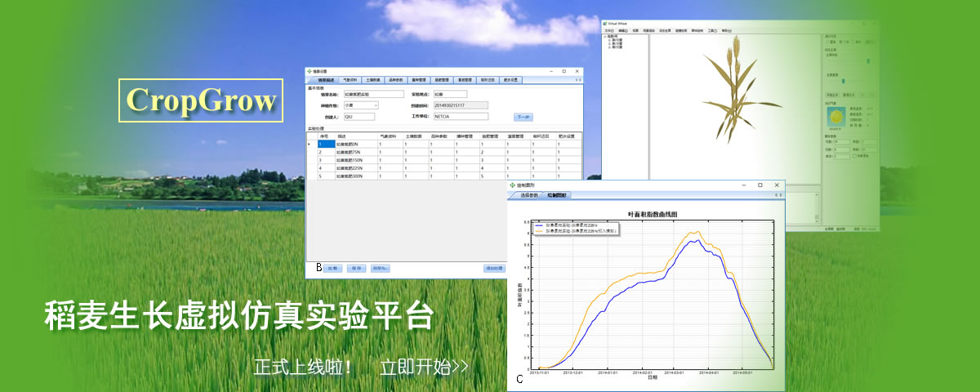Viewport: 980px width, 392px height.
Task: Select the second radio option in display mode row
Action: point(841,42)
